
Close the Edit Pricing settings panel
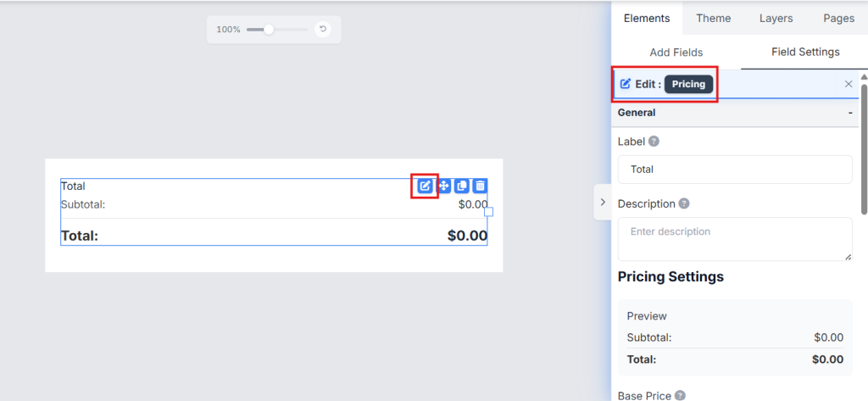point(849,84)
